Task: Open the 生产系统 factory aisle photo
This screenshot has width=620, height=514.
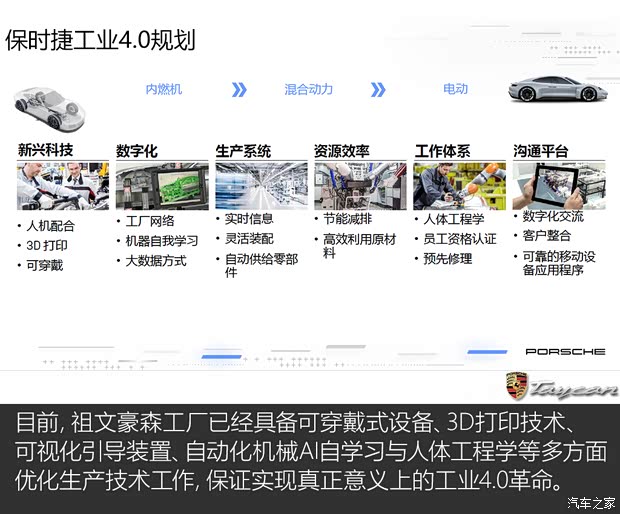Action: coord(261,186)
